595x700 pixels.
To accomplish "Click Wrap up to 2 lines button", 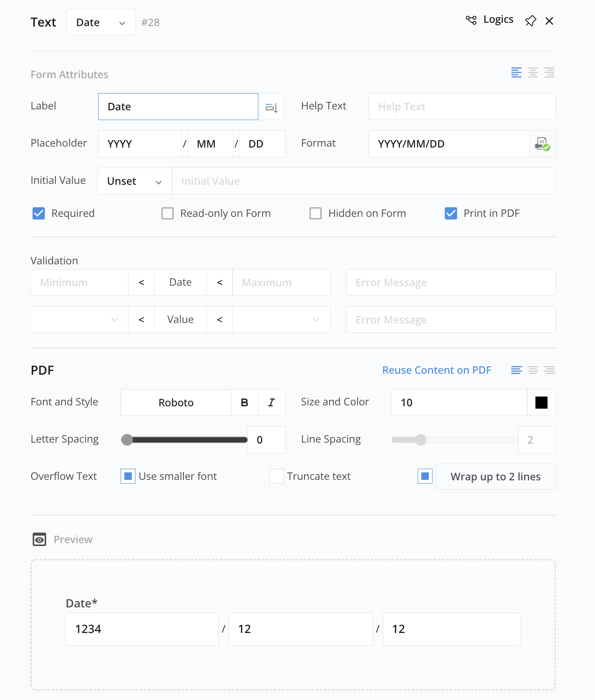I will 495,477.
